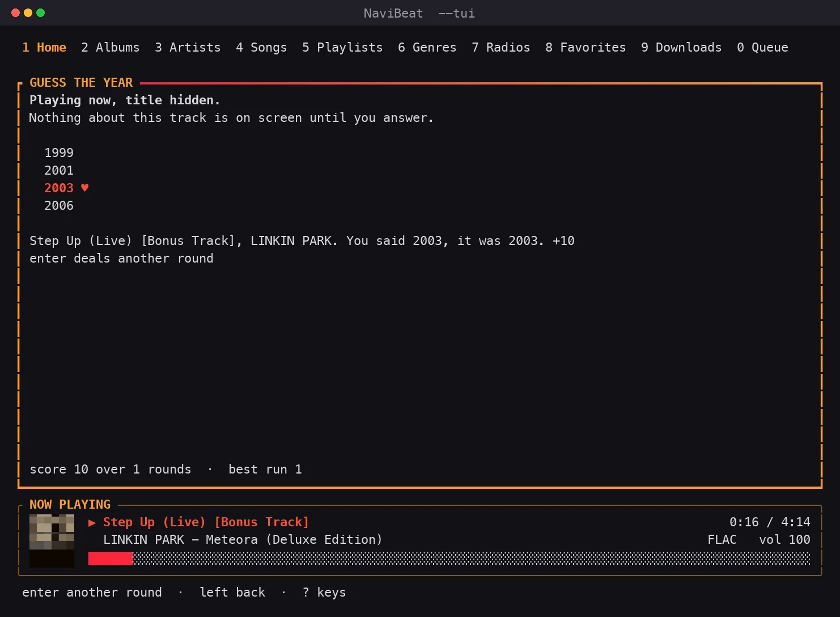Viewport: 840px width, 617px height.
Task: Click the NaviBeat --tui window title
Action: coord(419,13)
